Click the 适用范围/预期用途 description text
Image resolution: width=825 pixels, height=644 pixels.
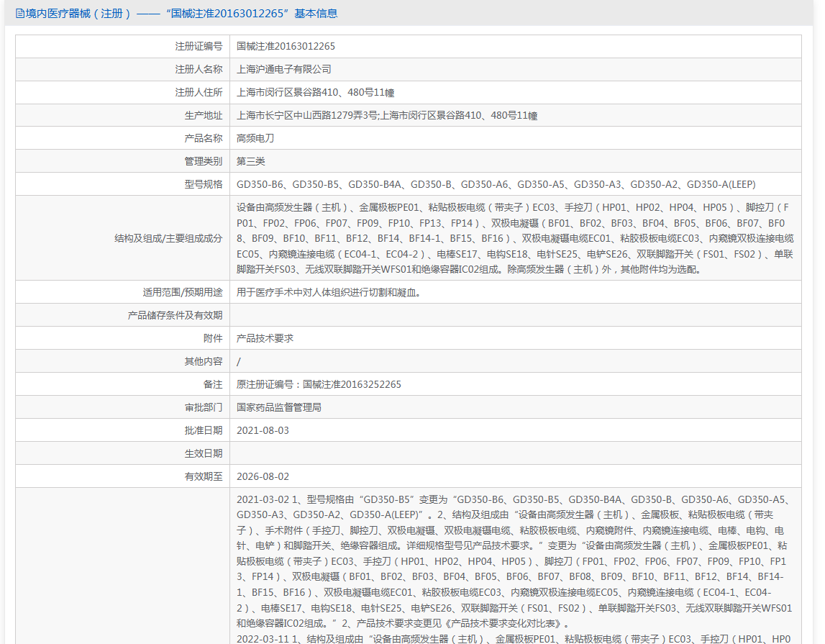[x=328, y=292]
